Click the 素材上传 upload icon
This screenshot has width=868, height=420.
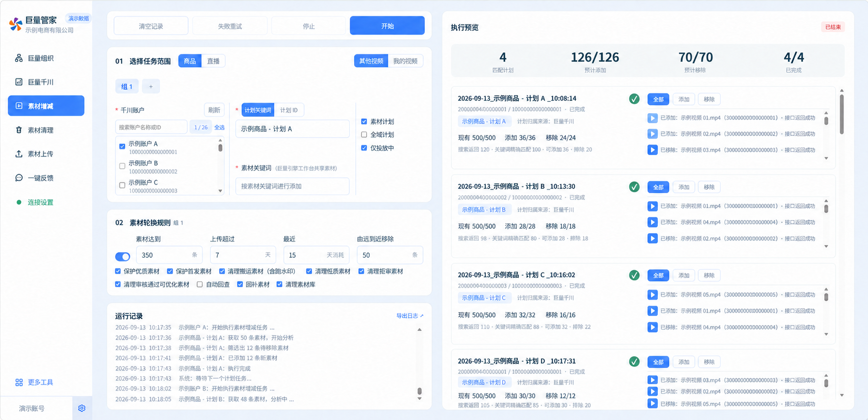tap(19, 154)
